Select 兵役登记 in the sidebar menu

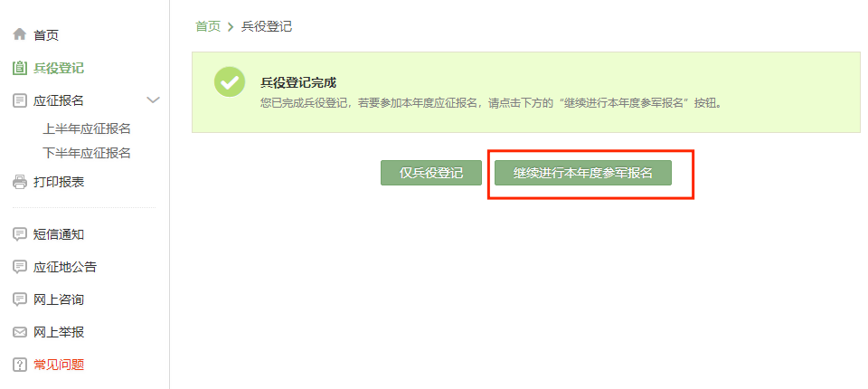coord(59,68)
